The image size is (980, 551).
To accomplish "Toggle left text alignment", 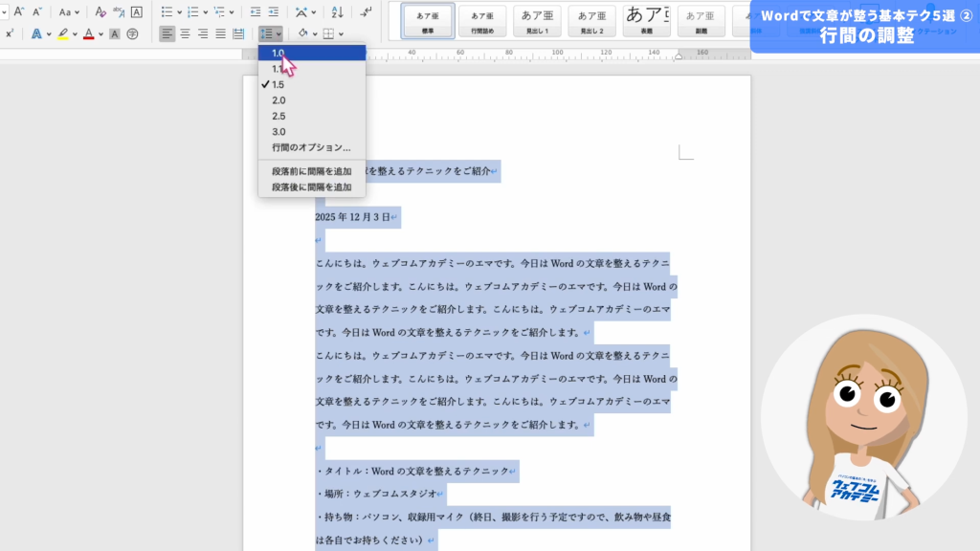I will point(167,33).
